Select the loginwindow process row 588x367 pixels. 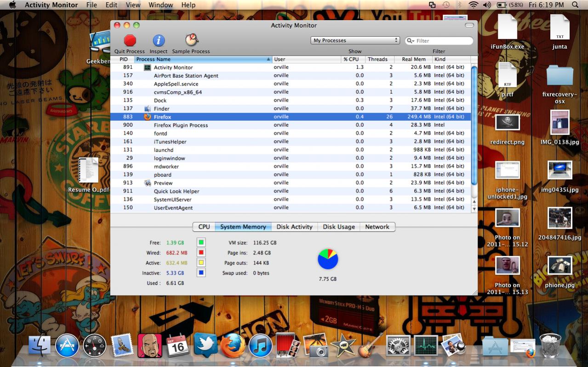coord(291,158)
